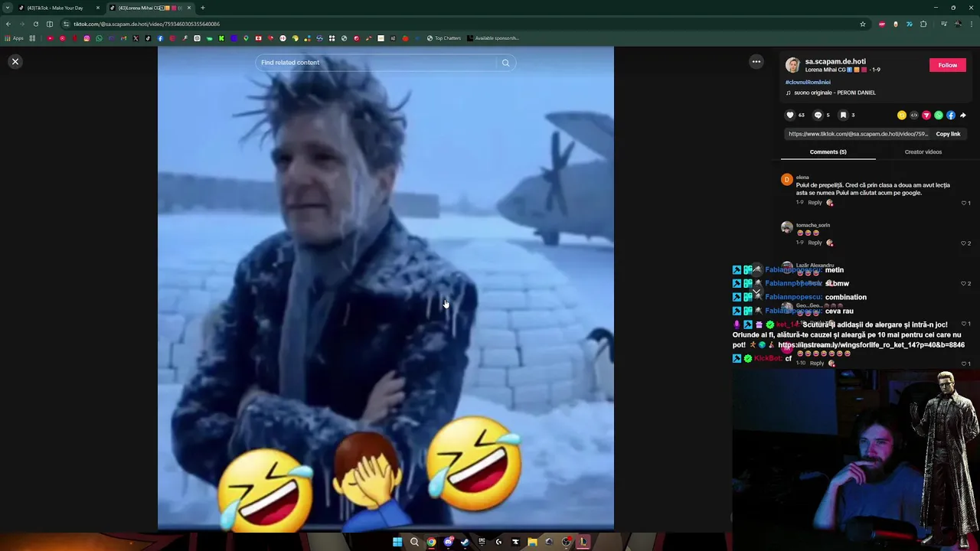Open the browser extensions puzzle icon

coord(923,24)
